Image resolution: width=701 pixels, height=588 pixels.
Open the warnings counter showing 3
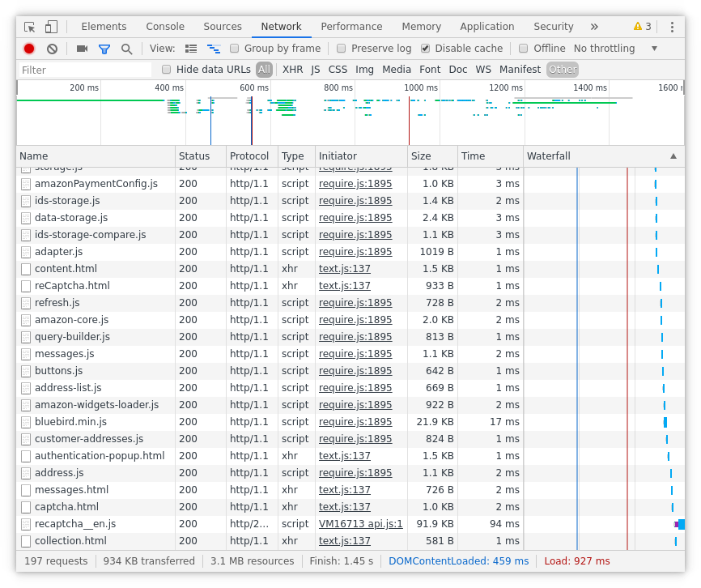pyautogui.click(x=642, y=26)
